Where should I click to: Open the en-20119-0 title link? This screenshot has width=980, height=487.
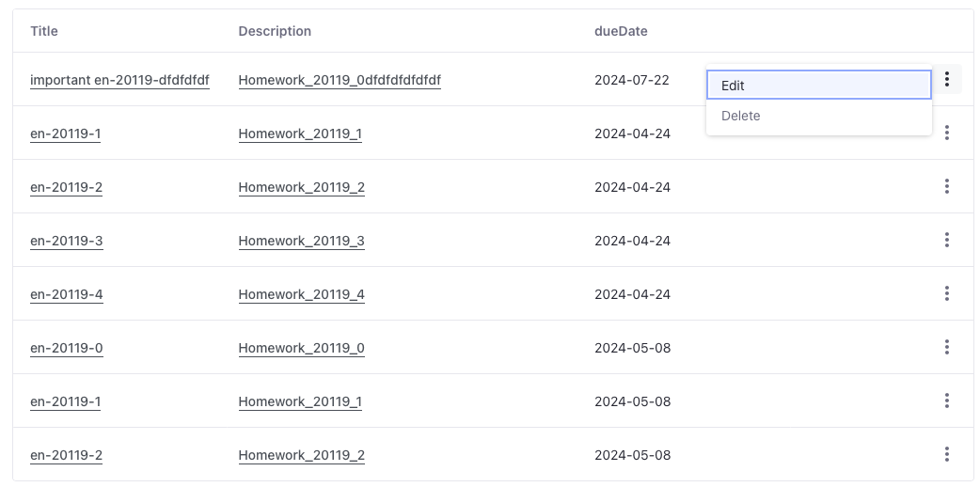click(x=66, y=349)
